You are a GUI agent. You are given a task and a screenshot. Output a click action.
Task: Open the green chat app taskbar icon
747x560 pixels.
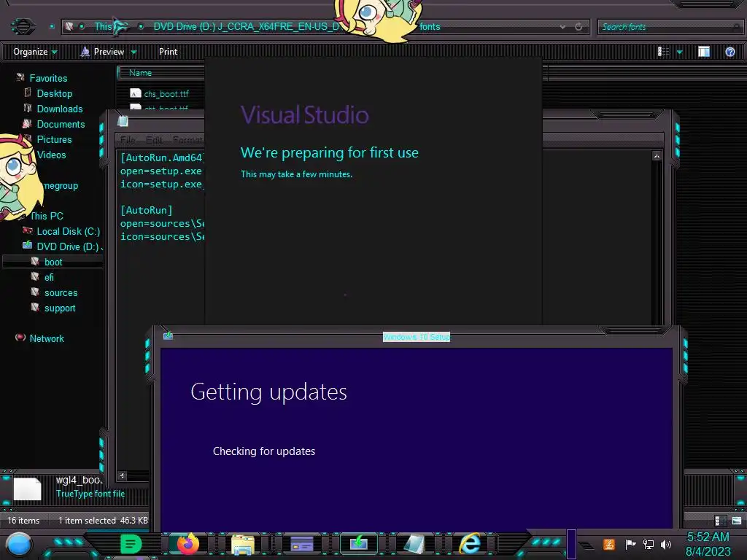click(x=131, y=544)
